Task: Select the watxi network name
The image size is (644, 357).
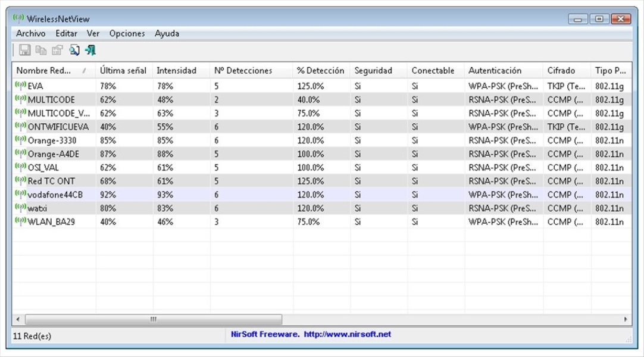Action: tap(37, 208)
